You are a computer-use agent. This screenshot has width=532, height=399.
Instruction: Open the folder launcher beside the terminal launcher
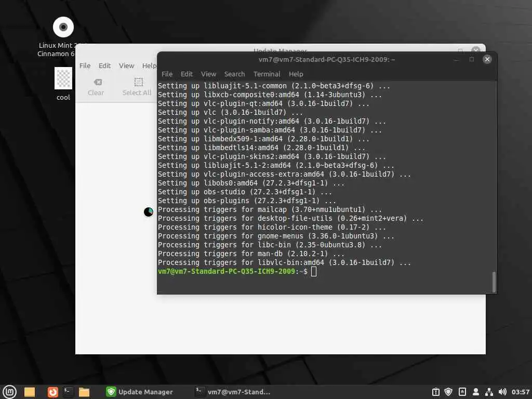84,392
